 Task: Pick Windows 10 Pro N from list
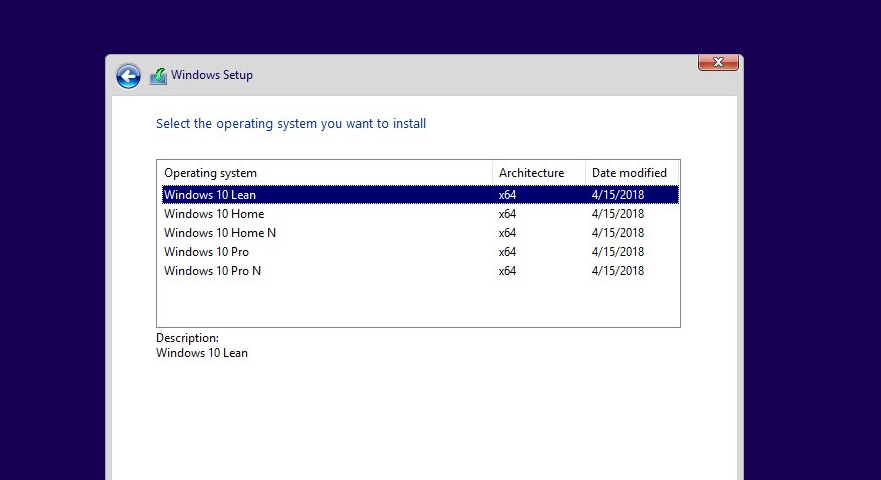coord(212,271)
